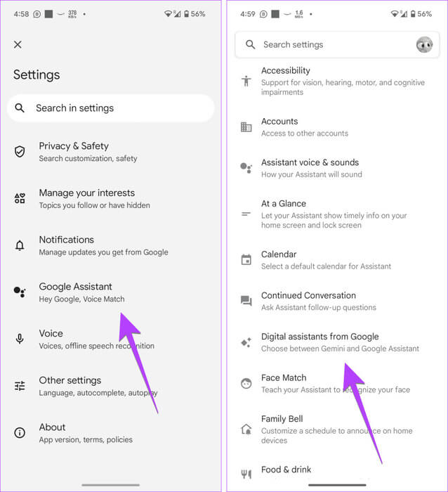Click the Assistant voice & sounds icon

click(246, 168)
